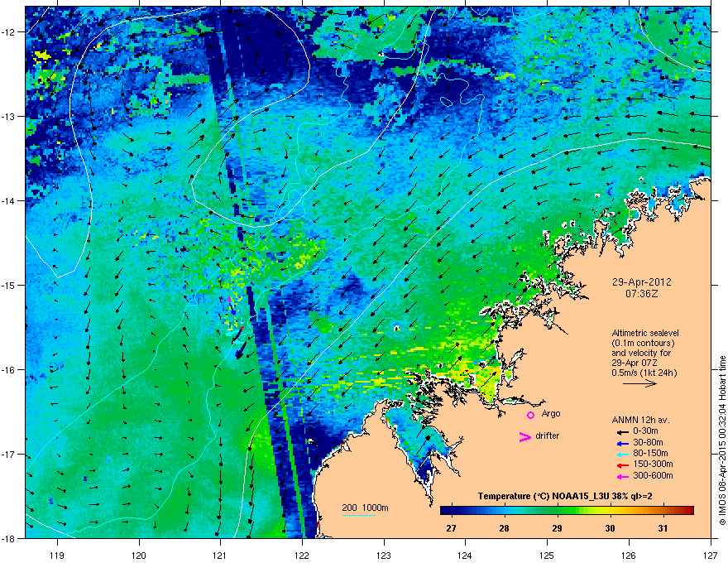Viewport: 728px width, 563px height.
Task: Click the color bar tick label '27'
Action: click(451, 528)
